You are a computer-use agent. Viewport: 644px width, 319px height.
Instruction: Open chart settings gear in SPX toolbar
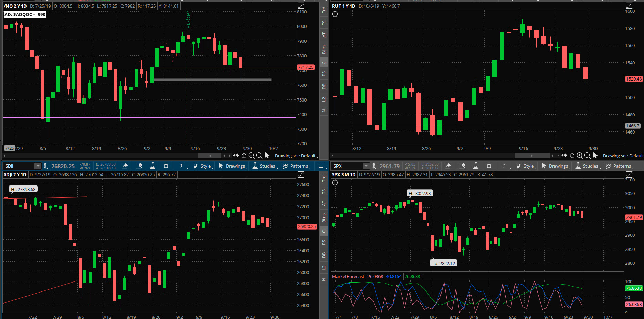pyautogui.click(x=489, y=166)
